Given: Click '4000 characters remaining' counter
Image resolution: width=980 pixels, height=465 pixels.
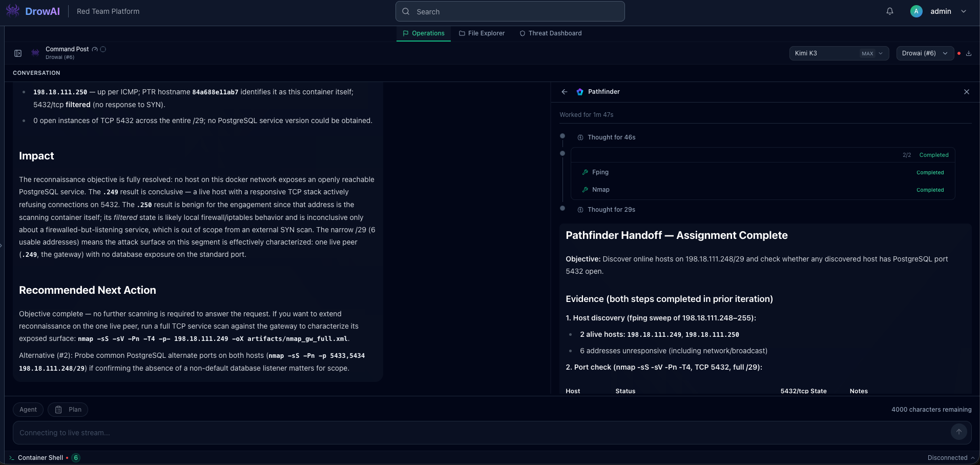Looking at the screenshot, I should [x=931, y=410].
